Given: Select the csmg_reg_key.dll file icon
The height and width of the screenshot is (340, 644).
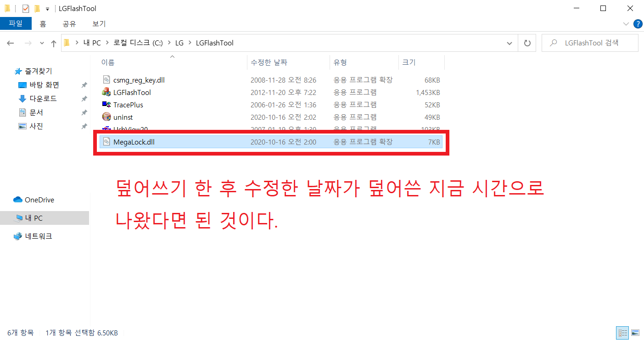Looking at the screenshot, I should point(106,80).
